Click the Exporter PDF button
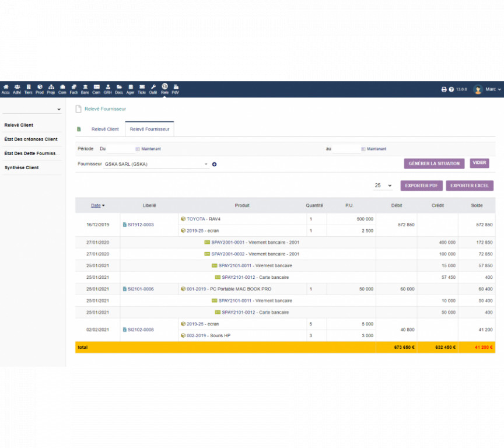 421,185
